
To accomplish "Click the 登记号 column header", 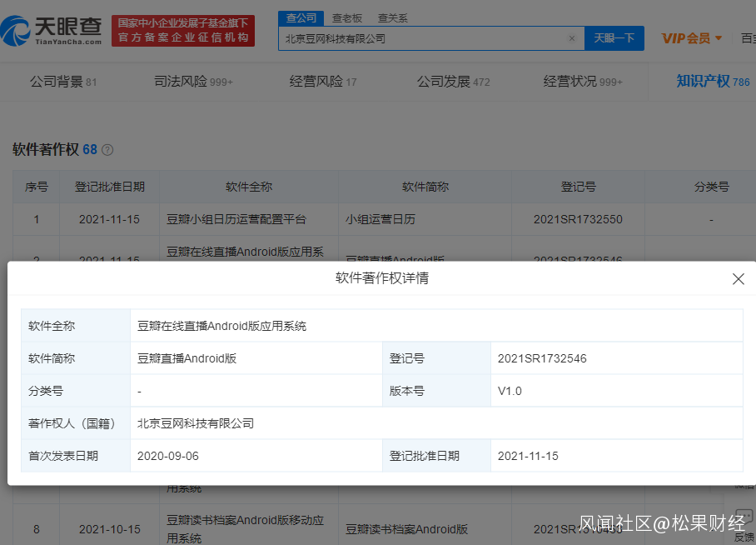I will click(x=578, y=187).
